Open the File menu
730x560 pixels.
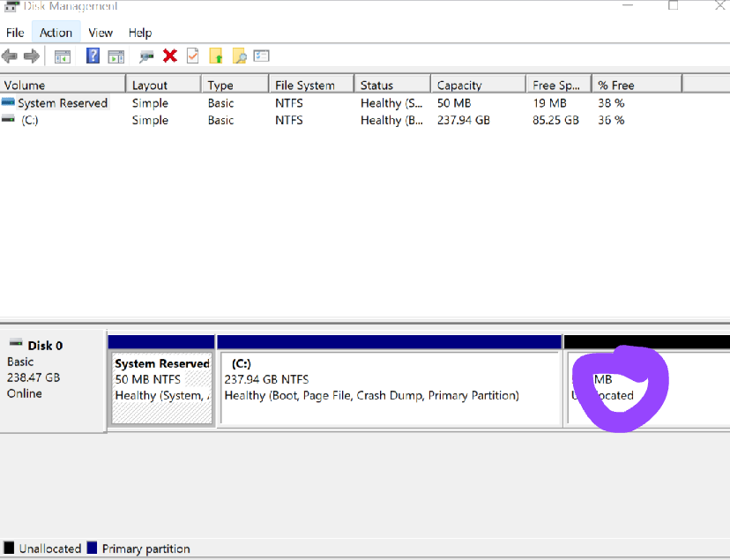(15, 33)
